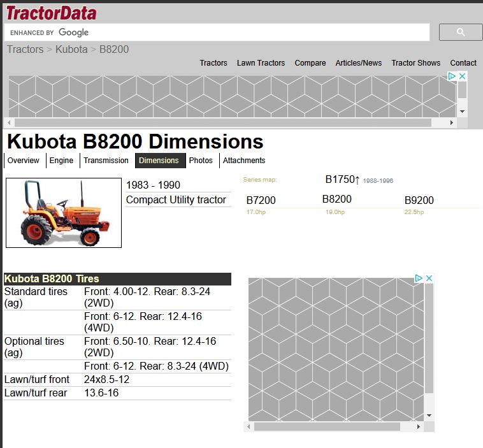Switch to the Transmission tab
Viewport: 483px width, 448px height.
[106, 161]
